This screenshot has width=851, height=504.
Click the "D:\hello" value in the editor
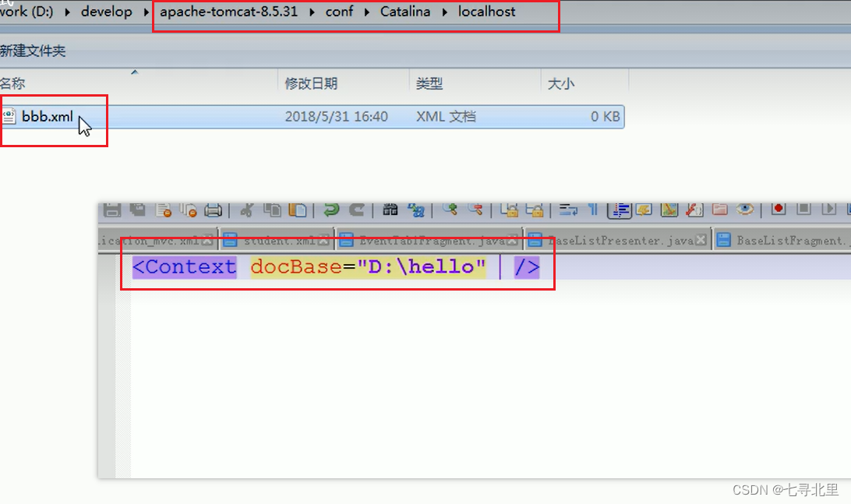(x=421, y=267)
